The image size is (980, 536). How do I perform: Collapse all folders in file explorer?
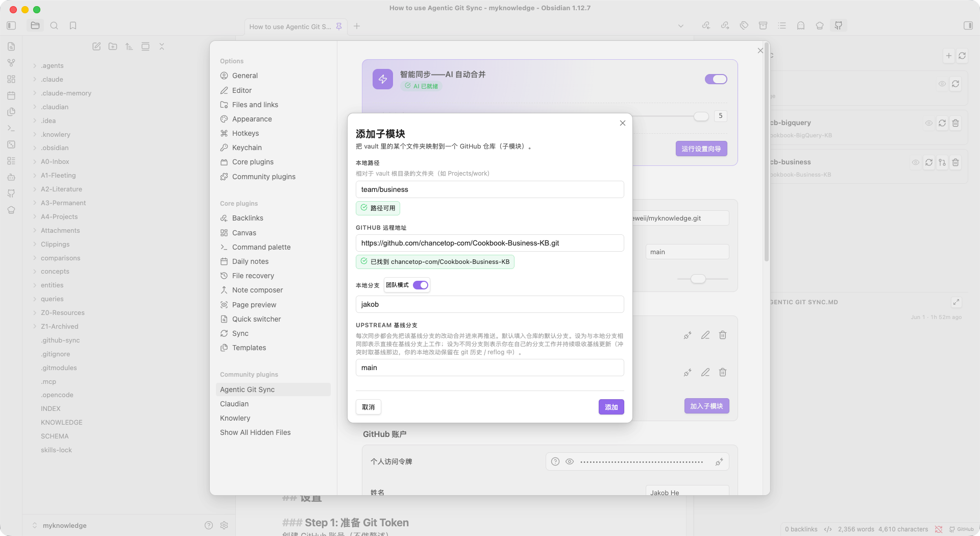162,46
